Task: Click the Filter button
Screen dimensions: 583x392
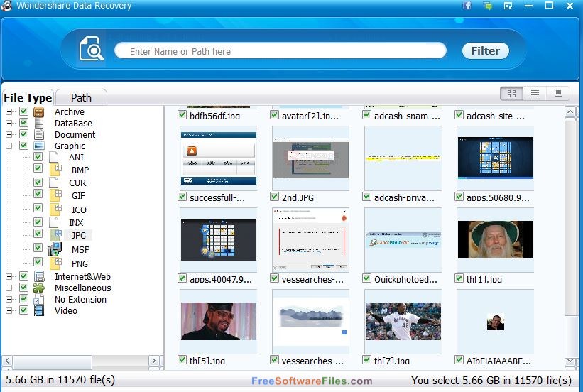Action: (x=485, y=50)
